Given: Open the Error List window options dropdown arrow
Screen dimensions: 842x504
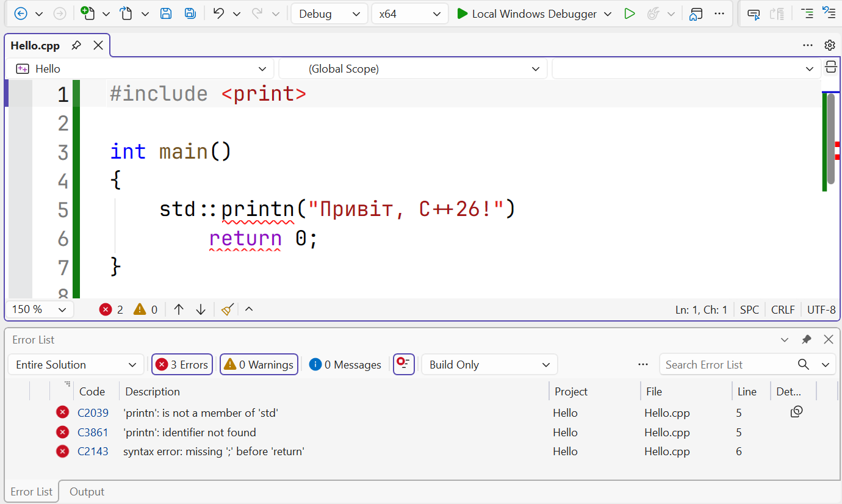Looking at the screenshot, I should (785, 340).
